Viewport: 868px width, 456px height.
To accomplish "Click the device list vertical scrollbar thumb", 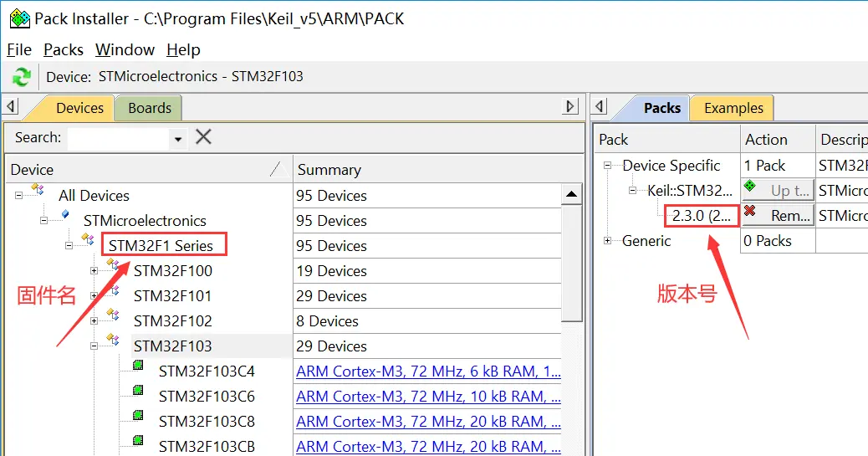I will 572,263.
